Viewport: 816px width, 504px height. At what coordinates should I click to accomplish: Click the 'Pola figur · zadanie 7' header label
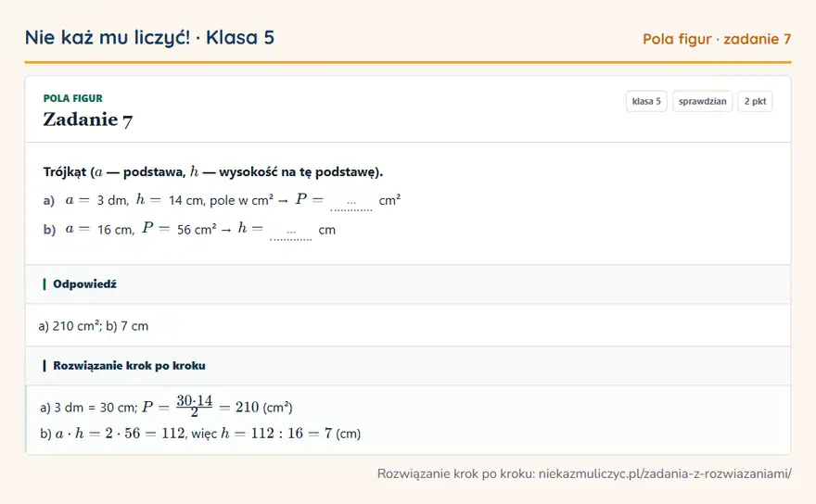click(x=717, y=39)
